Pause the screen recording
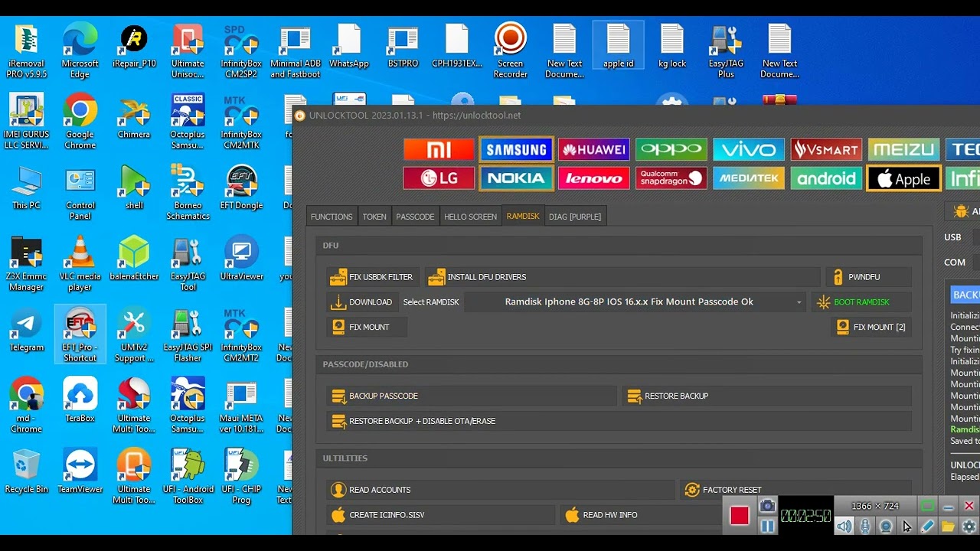The height and width of the screenshot is (551, 980). (767, 526)
